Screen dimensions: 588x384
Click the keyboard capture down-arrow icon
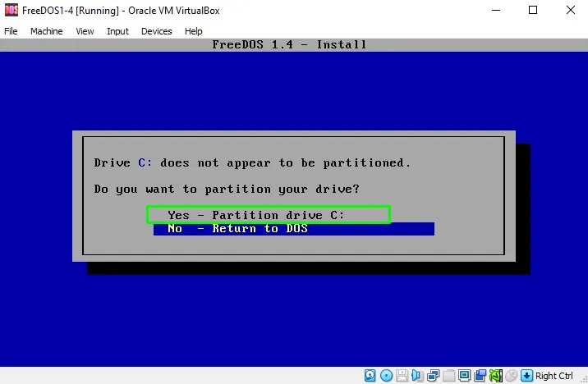[526, 375]
